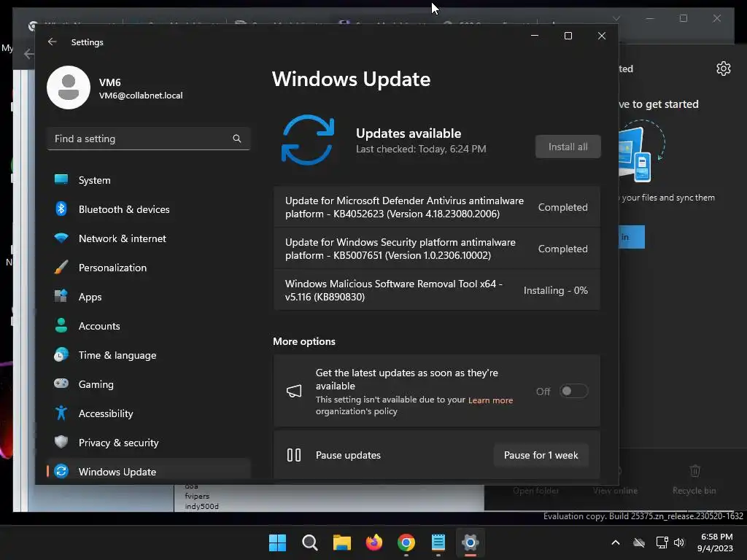
Task: Click the Updates available heading
Action: [x=409, y=133]
